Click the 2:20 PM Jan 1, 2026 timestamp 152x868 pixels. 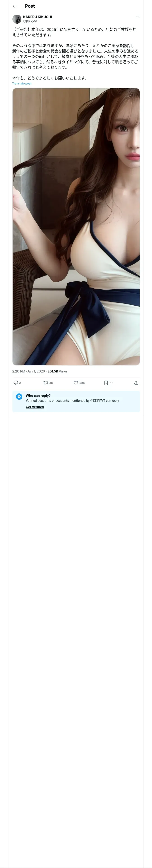tap(28, 371)
